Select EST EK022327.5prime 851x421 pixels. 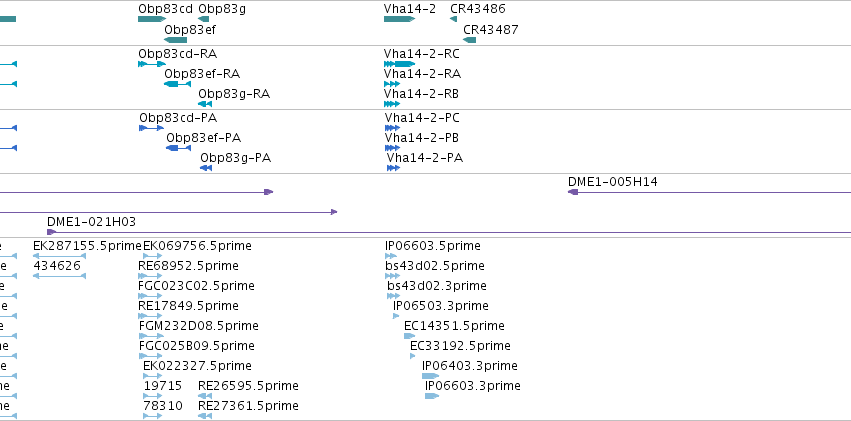[153, 376]
